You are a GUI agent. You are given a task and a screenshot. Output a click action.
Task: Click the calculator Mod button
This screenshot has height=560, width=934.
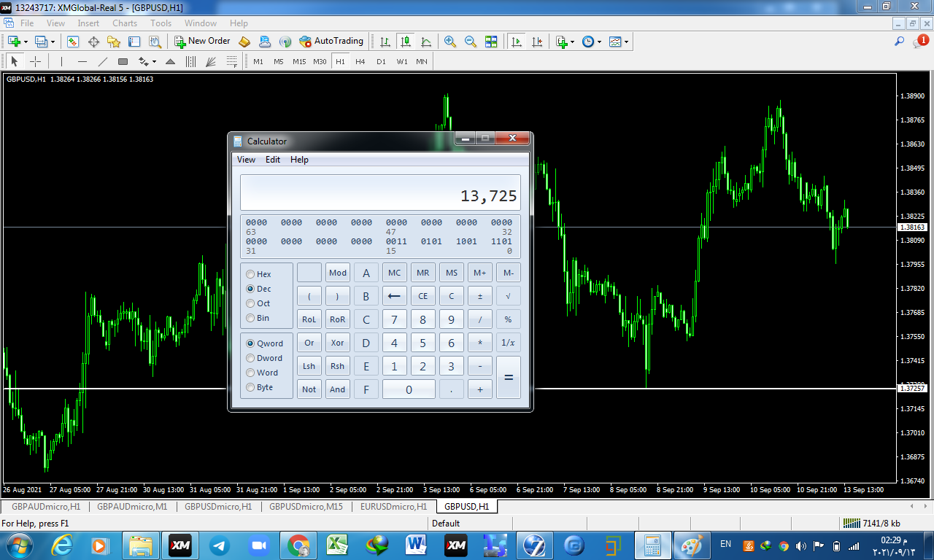338,273
